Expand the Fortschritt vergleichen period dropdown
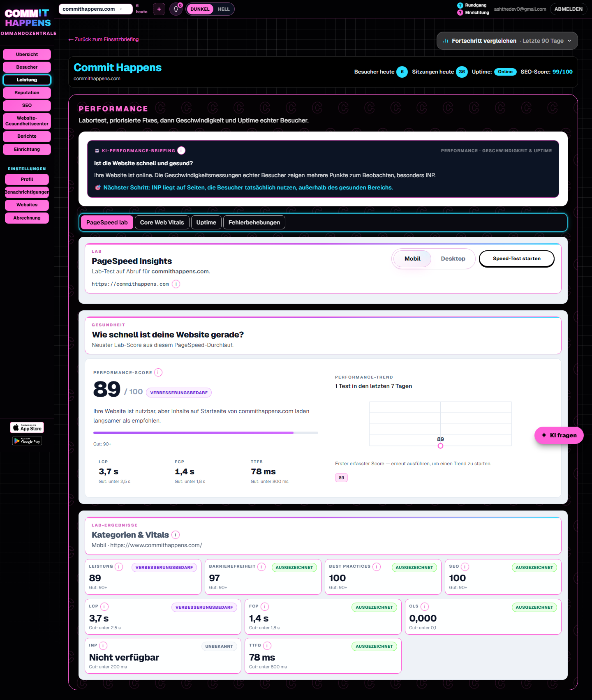This screenshot has width=592, height=700. (x=507, y=41)
